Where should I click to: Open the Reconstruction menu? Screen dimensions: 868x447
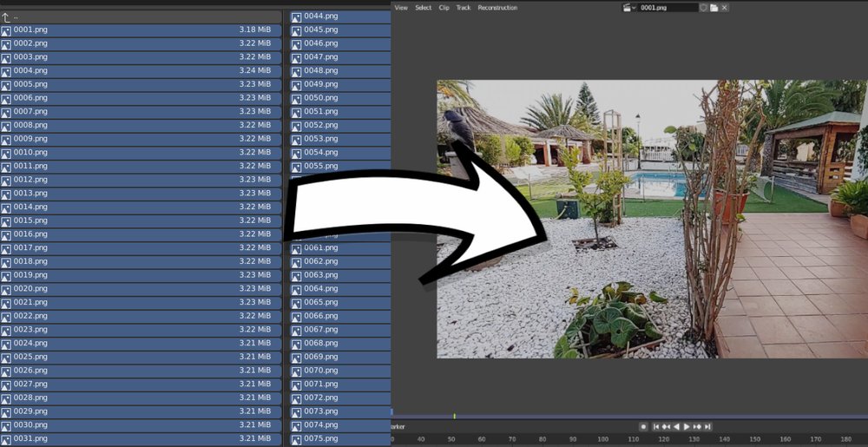(x=497, y=8)
